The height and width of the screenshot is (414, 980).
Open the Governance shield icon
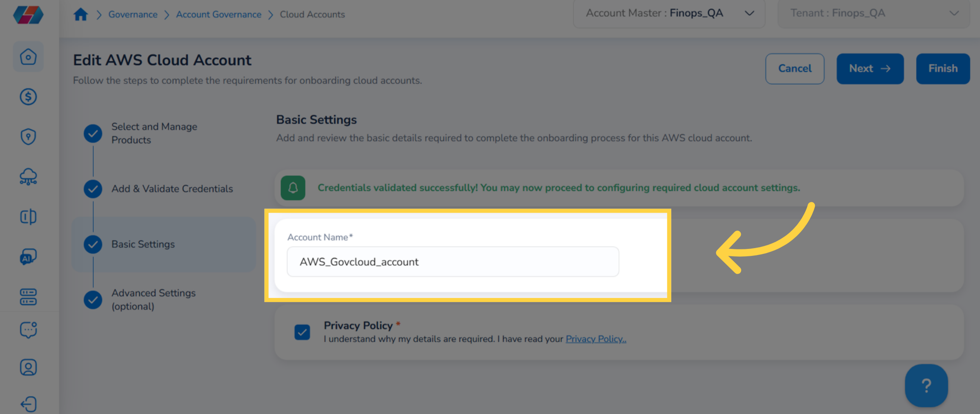click(x=28, y=137)
